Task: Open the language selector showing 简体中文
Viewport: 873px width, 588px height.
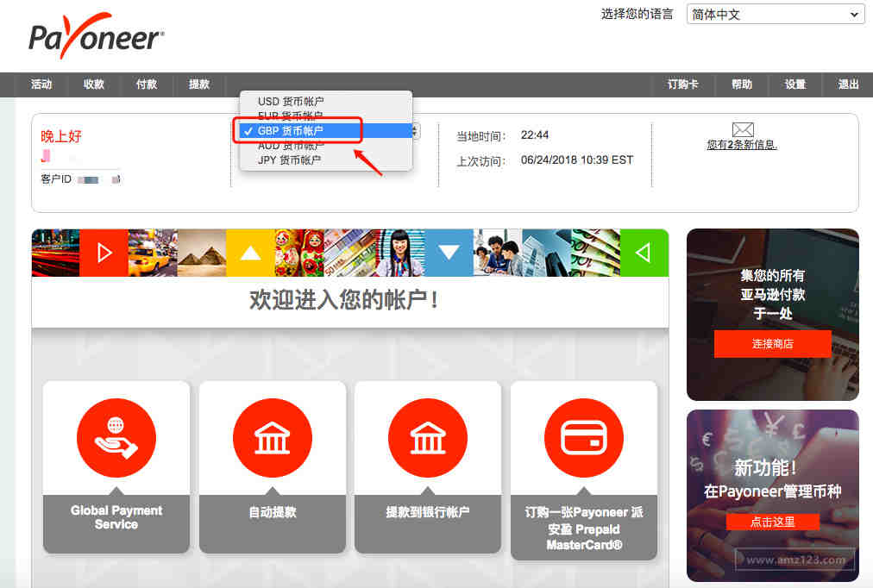Action: (775, 15)
